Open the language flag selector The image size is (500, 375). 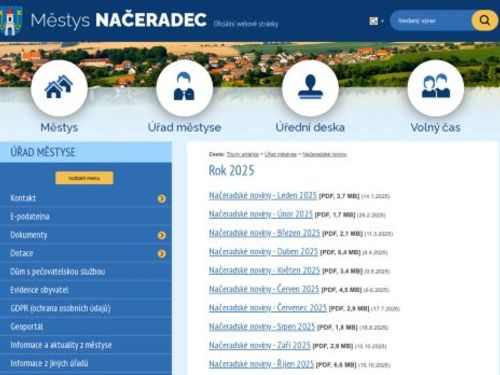coord(376,21)
